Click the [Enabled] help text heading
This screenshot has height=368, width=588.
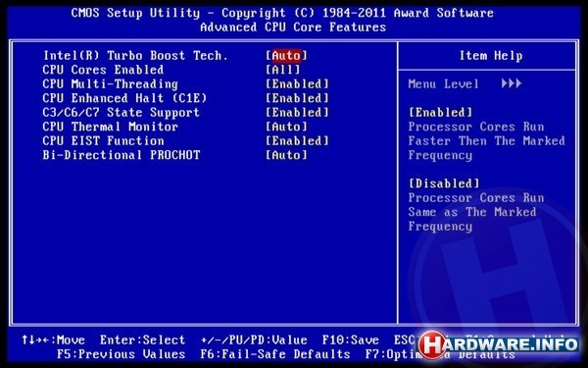[440, 113]
